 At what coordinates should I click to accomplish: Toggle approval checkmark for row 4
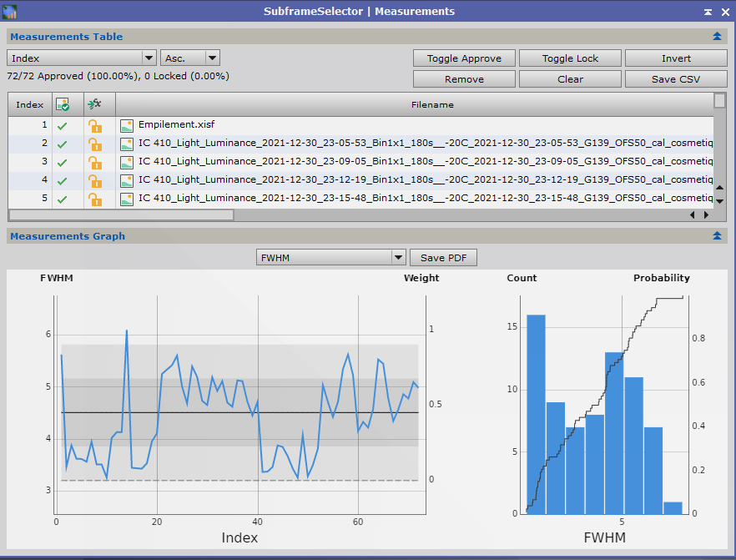[x=62, y=180]
